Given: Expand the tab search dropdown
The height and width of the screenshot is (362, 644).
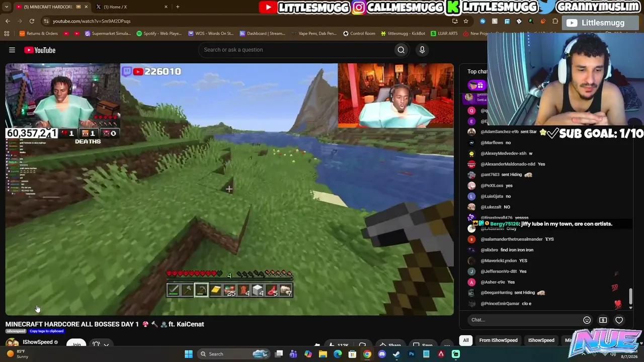Looking at the screenshot, I should 6,7.
